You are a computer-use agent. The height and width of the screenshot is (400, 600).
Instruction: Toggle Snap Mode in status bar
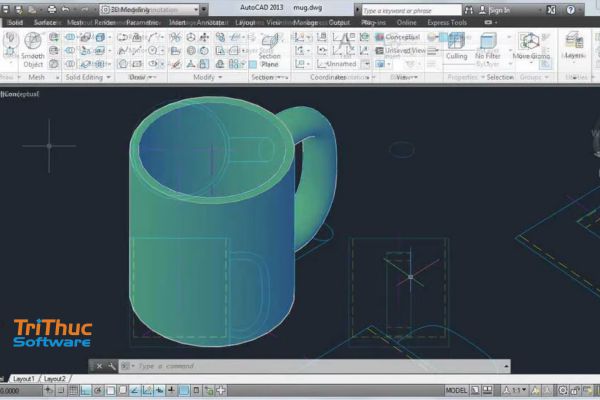point(61,390)
